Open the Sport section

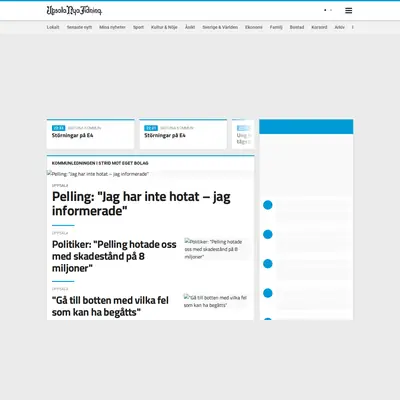point(138,27)
